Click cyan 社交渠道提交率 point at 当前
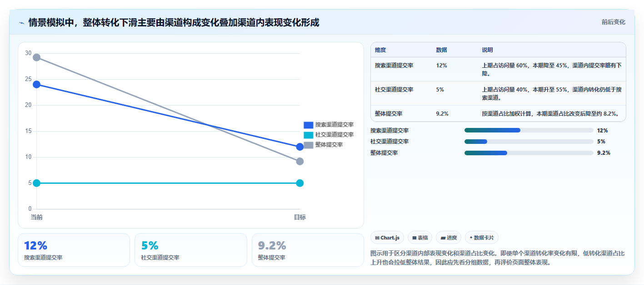Viewport: 644px width, 285px height. point(37,183)
